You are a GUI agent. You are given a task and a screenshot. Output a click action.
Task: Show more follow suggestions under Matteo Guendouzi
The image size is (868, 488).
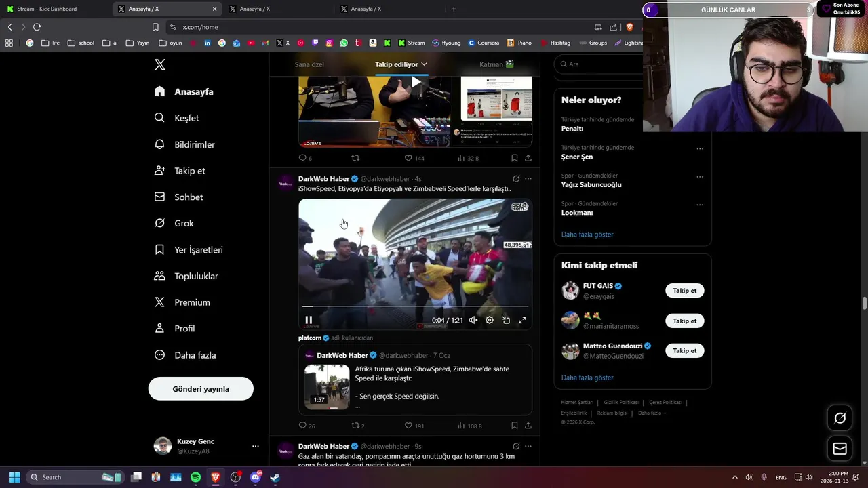pyautogui.click(x=587, y=378)
